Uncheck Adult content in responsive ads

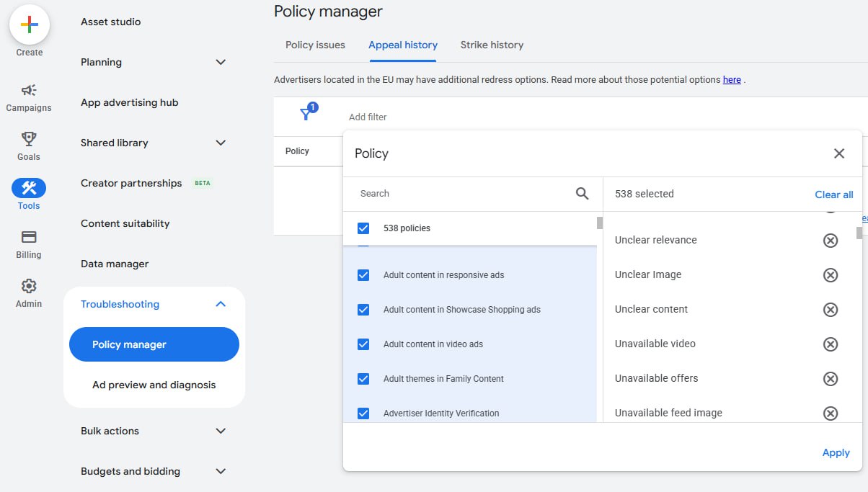pos(363,275)
